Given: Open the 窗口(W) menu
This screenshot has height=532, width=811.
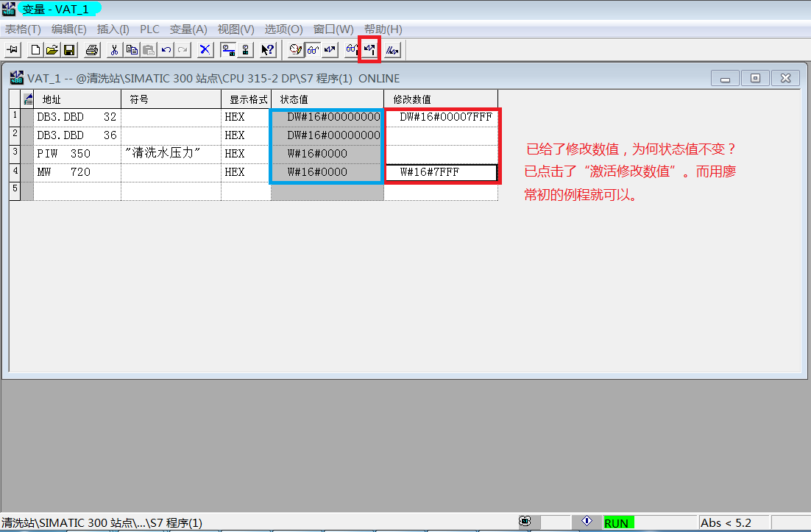Looking at the screenshot, I should coord(333,29).
